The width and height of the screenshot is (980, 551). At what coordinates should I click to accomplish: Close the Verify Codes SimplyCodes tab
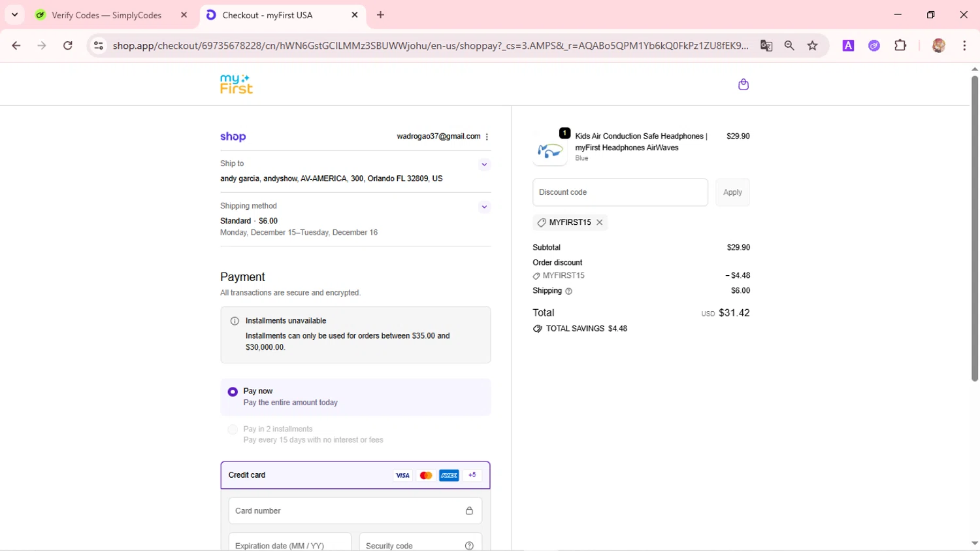[x=184, y=15]
